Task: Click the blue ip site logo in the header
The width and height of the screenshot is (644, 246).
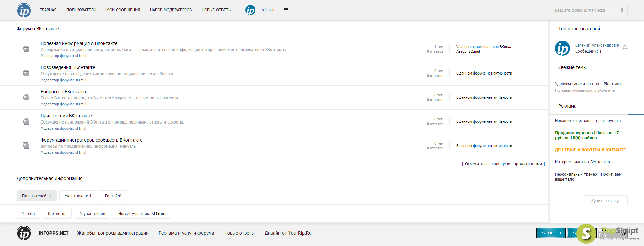Action: pyautogui.click(x=24, y=10)
